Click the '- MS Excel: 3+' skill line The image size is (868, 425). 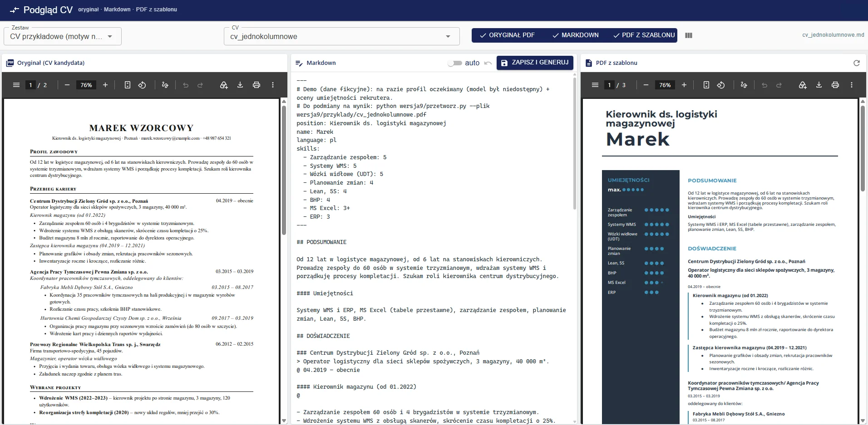[x=326, y=208]
